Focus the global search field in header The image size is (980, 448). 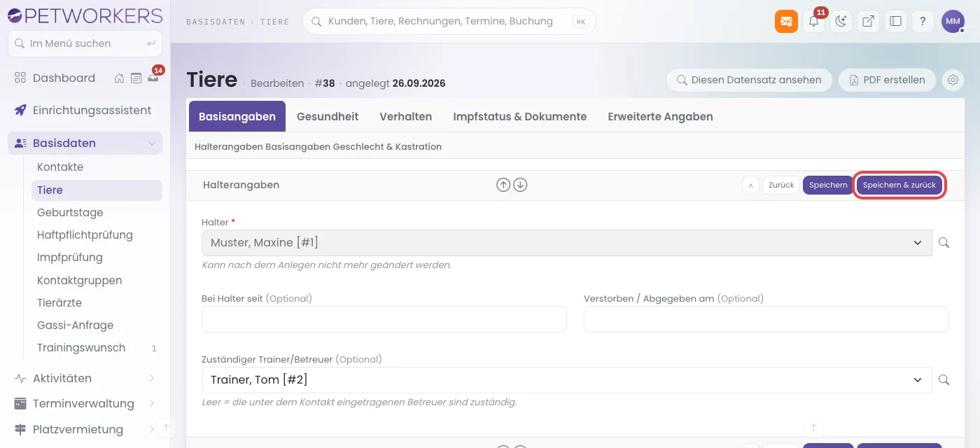[449, 22]
